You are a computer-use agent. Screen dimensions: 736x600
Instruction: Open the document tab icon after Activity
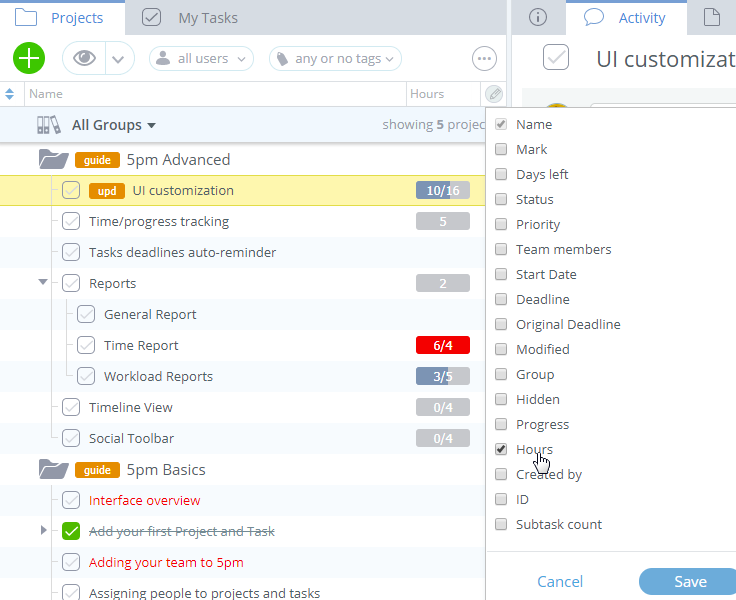[x=712, y=17]
